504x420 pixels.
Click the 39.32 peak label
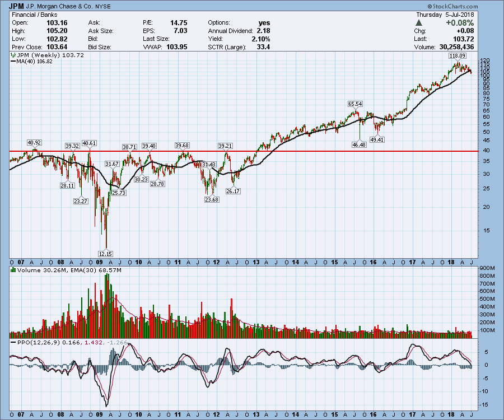(72, 146)
